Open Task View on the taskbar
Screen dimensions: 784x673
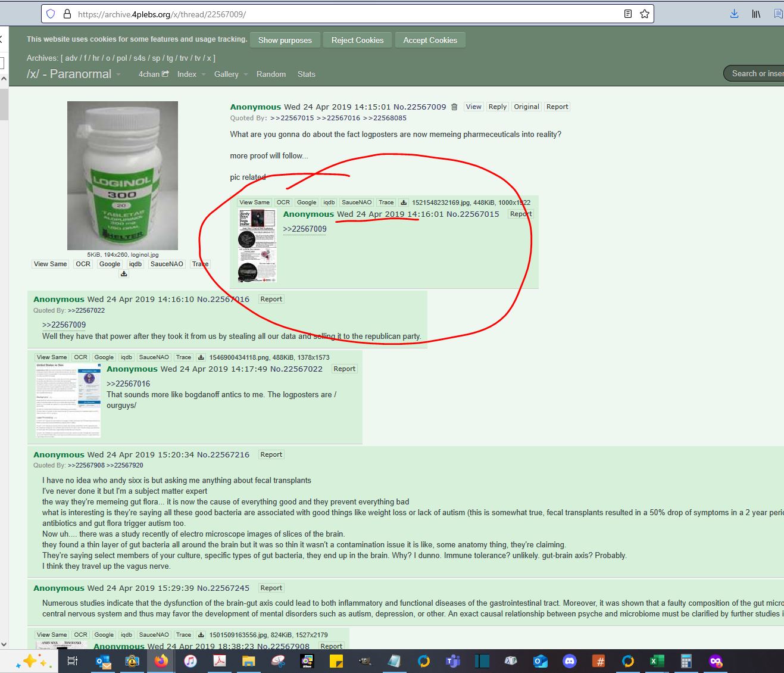pos(72,661)
